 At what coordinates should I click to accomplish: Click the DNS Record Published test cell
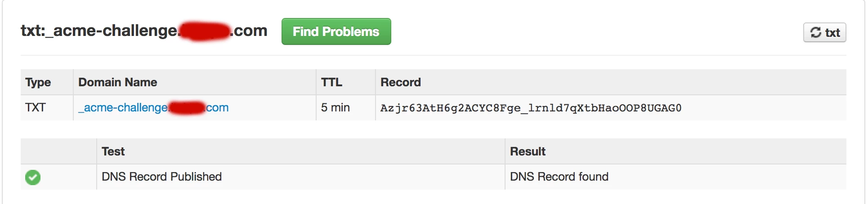pos(161,177)
